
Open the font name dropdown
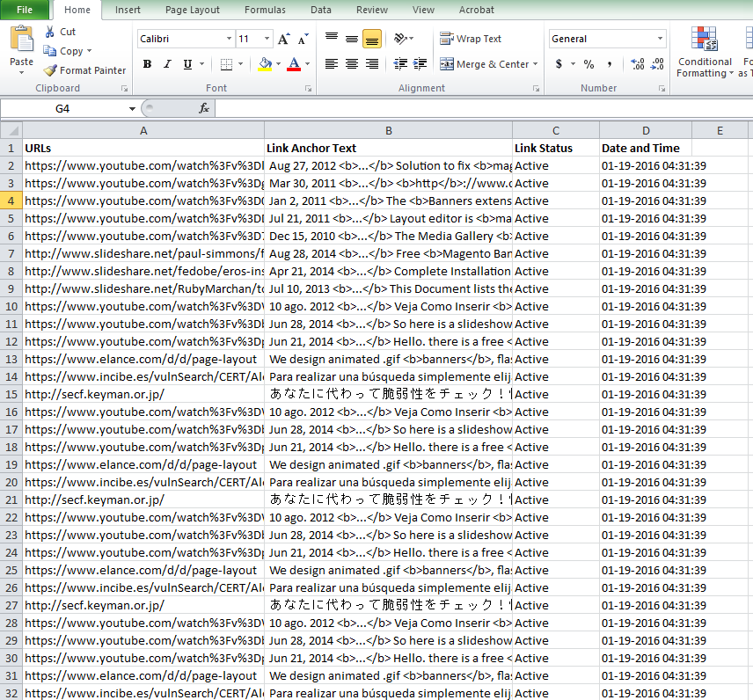click(229, 39)
